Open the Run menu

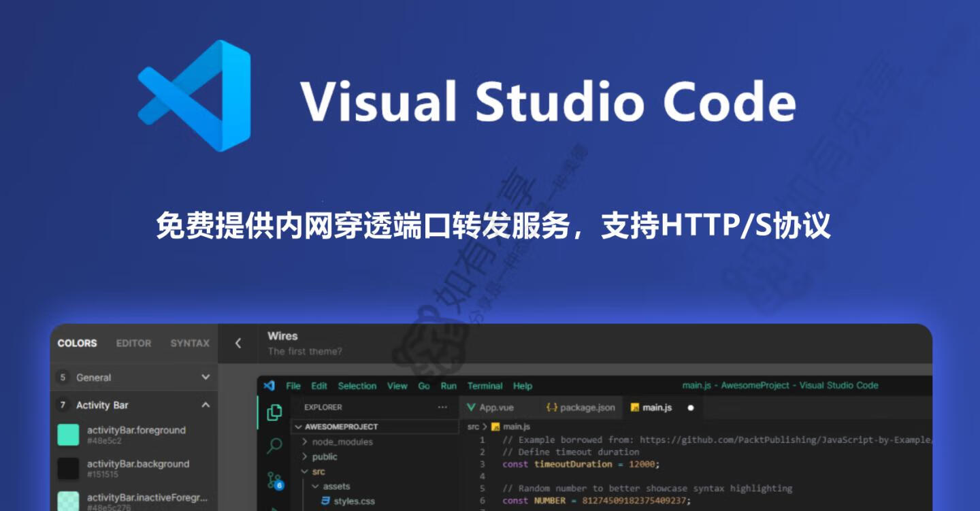[x=448, y=386]
